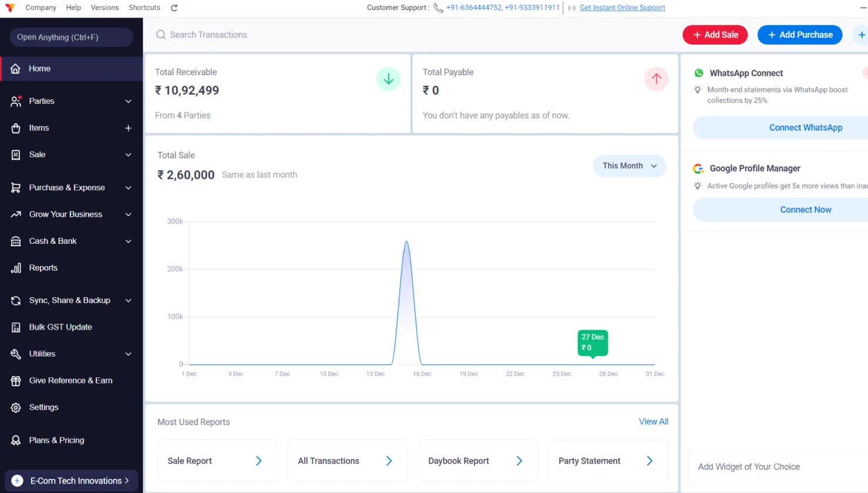Click the Bulk GST Update icon

click(x=16, y=327)
